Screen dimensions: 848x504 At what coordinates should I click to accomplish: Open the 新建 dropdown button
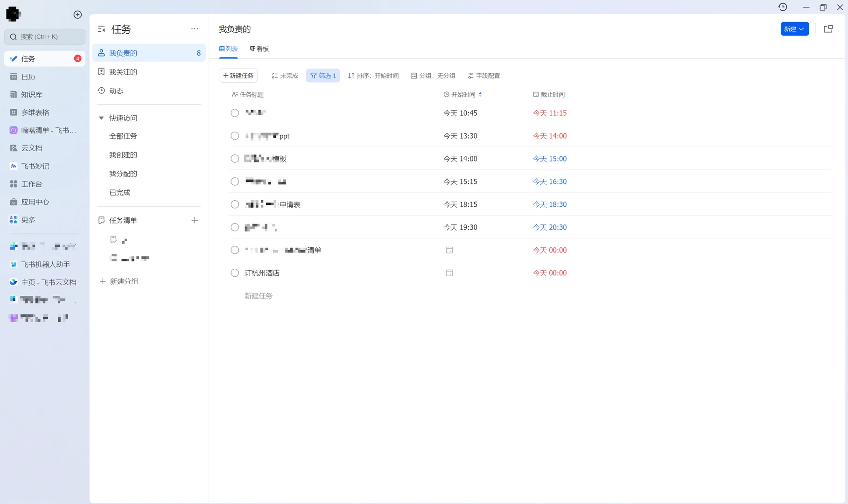pyautogui.click(x=794, y=29)
